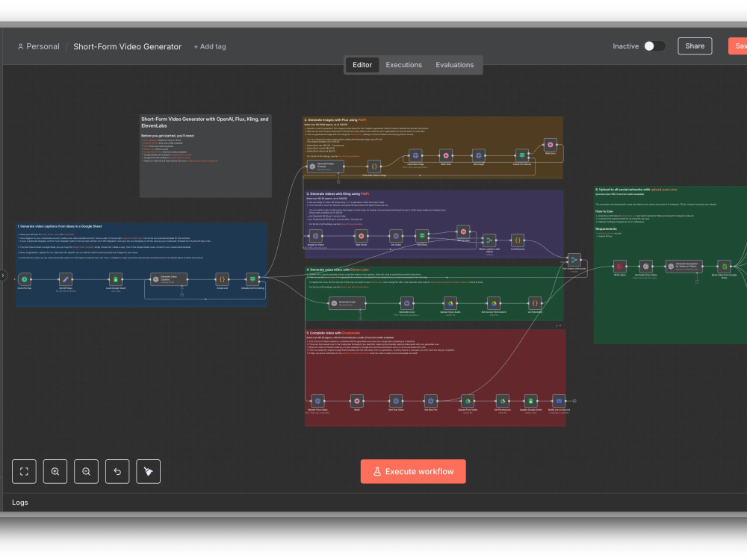The image size is (747, 560).
Task: Select the Load Google Sheet node
Action: pyautogui.click(x=115, y=279)
